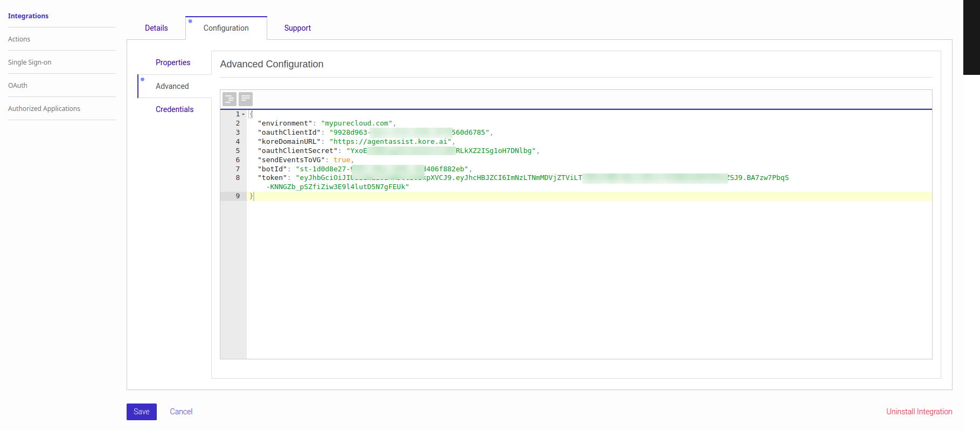Viewport: 980px width, 431px height.
Task: Open Integrations in the left sidebar
Action: pyautogui.click(x=28, y=16)
